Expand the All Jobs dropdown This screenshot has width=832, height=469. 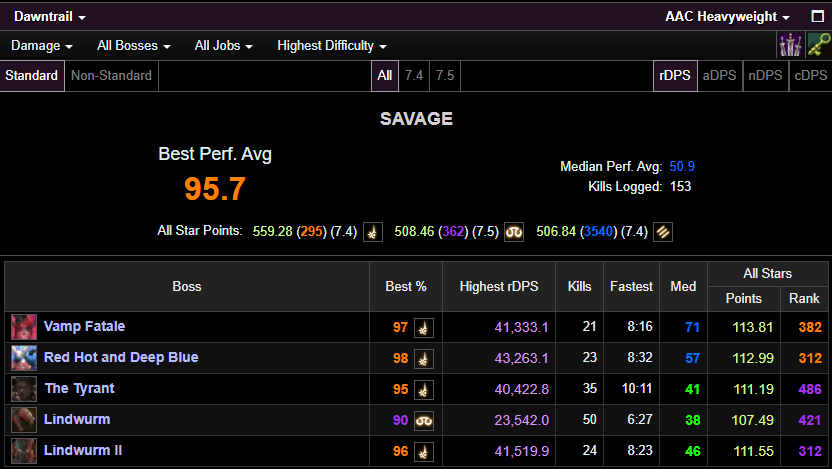223,46
